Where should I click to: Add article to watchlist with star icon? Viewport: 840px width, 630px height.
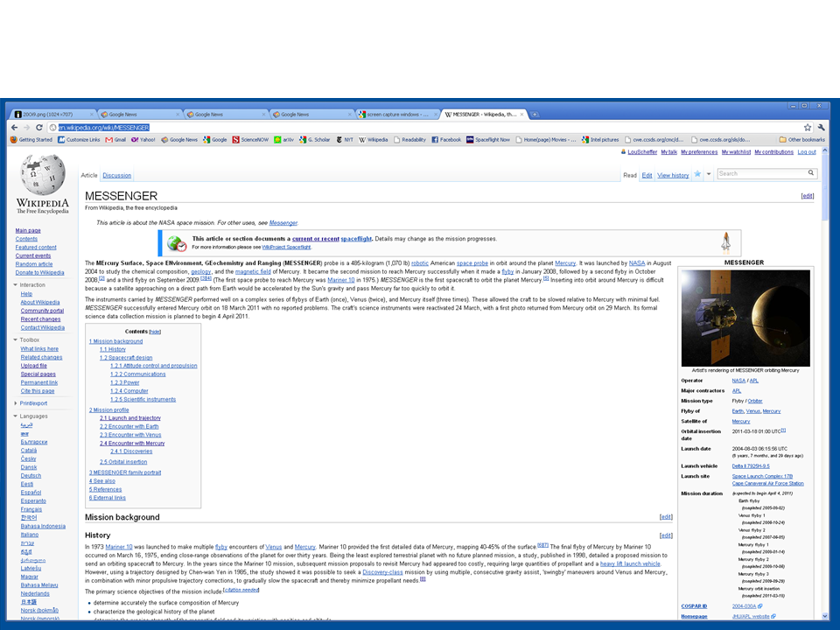[697, 173]
